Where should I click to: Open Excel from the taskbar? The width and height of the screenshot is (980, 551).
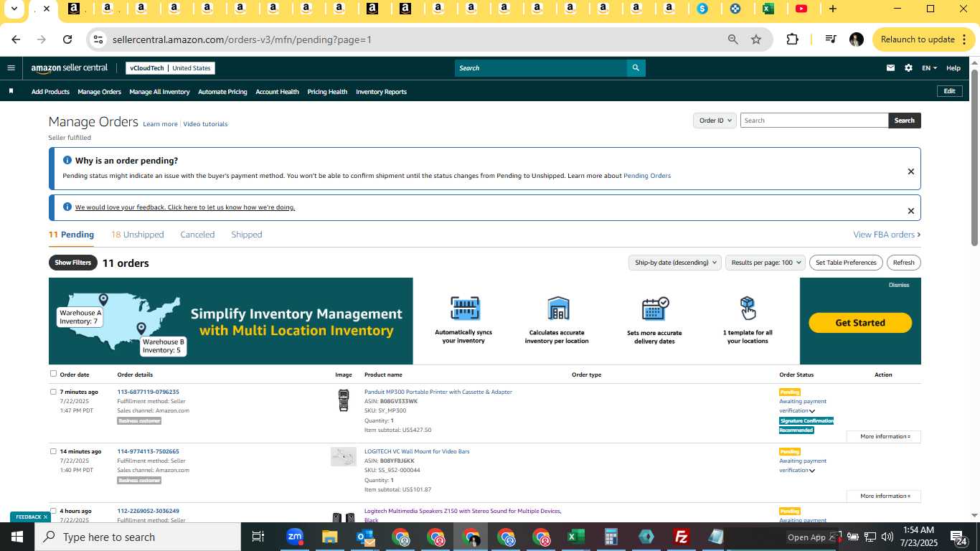pos(575,537)
